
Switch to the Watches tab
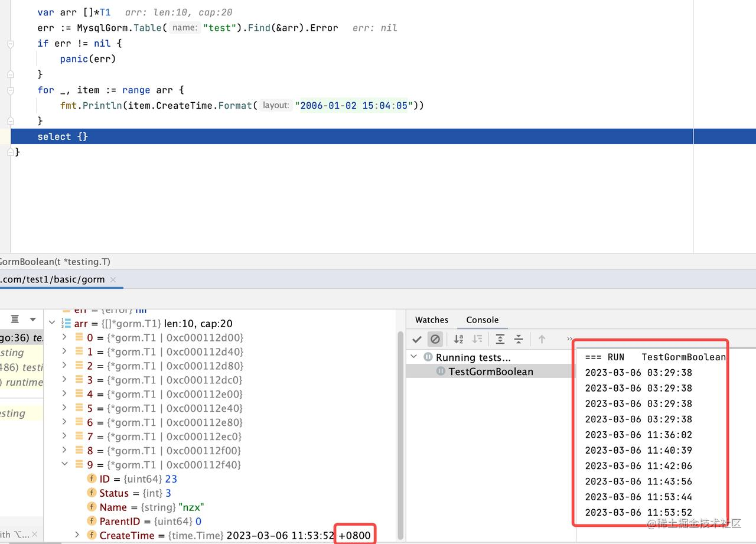[431, 320]
